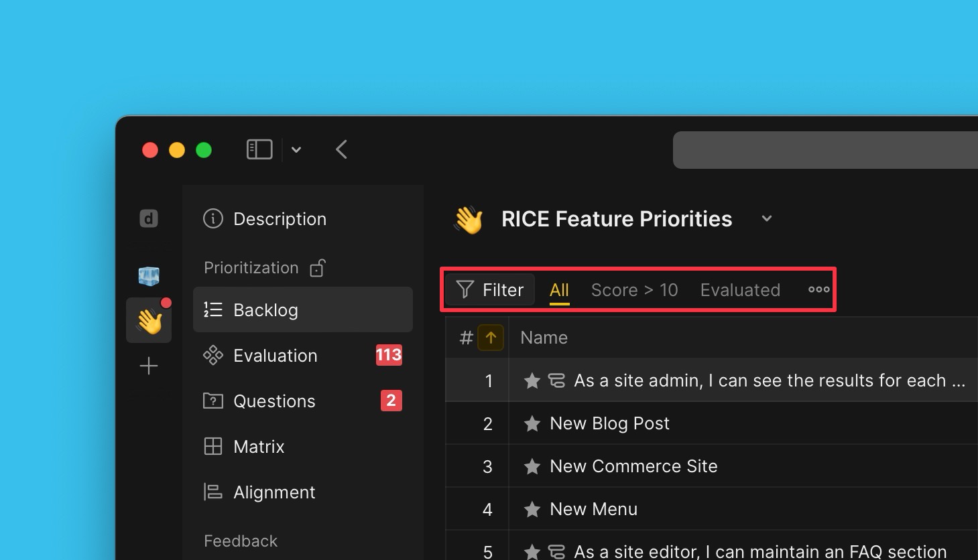
Task: Open the Alignment section icon
Action: tap(212, 492)
